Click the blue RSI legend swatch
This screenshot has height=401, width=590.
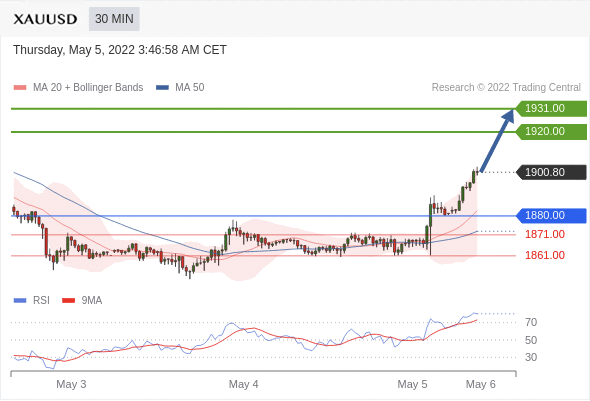tap(20, 300)
